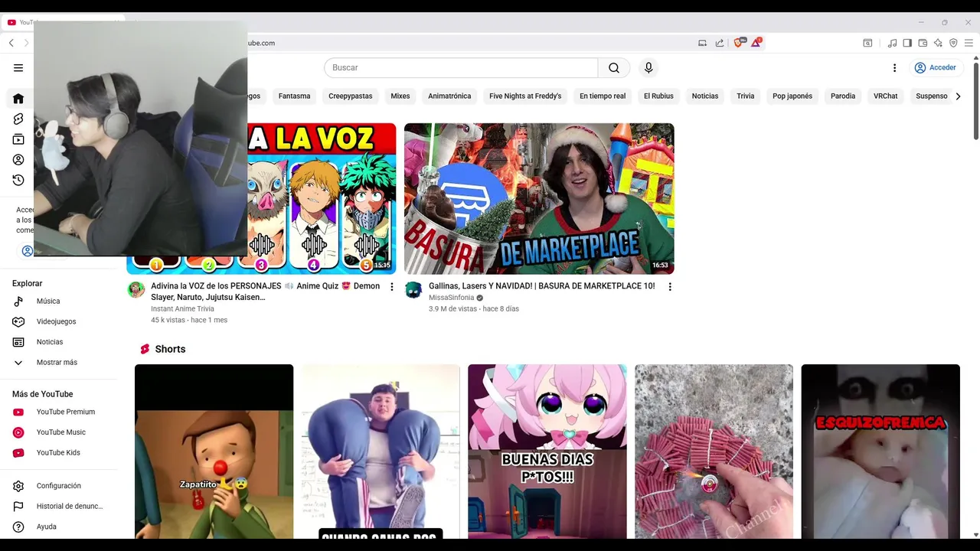Open YouTube settings three-dot menu by Acceder
This screenshot has height=551, width=980.
[x=894, y=68]
